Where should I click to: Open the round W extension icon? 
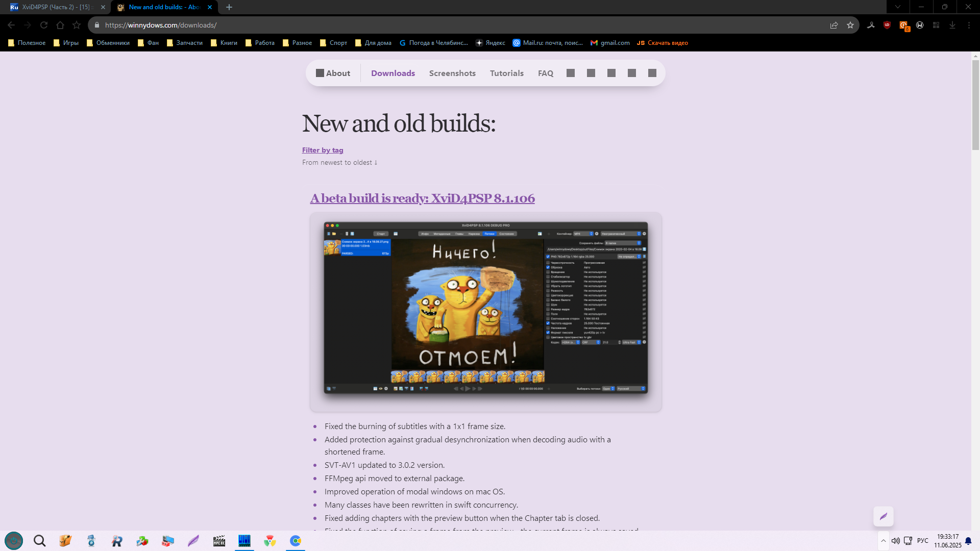(x=920, y=25)
